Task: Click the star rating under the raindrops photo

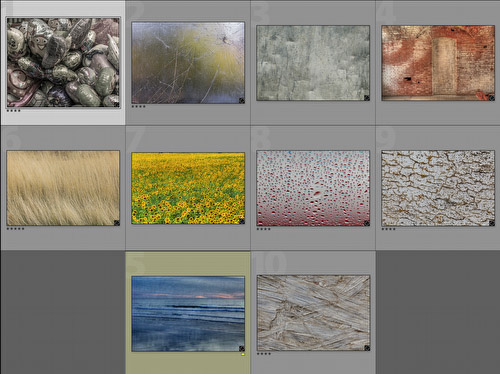Action: [263, 229]
